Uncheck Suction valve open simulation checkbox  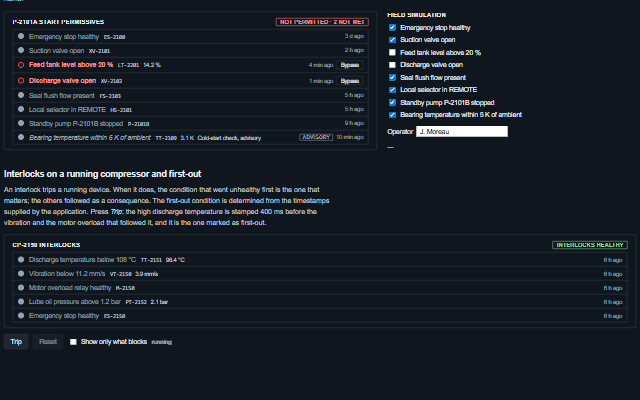(x=392, y=40)
